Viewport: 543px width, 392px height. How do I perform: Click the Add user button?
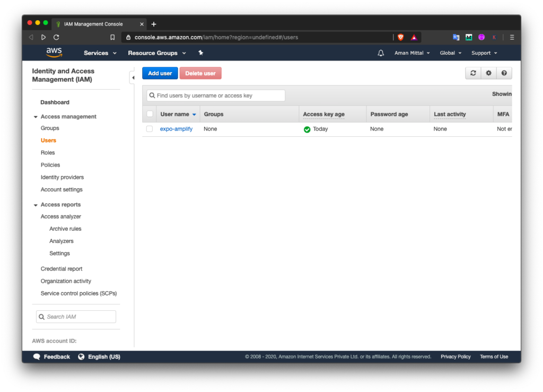point(160,73)
